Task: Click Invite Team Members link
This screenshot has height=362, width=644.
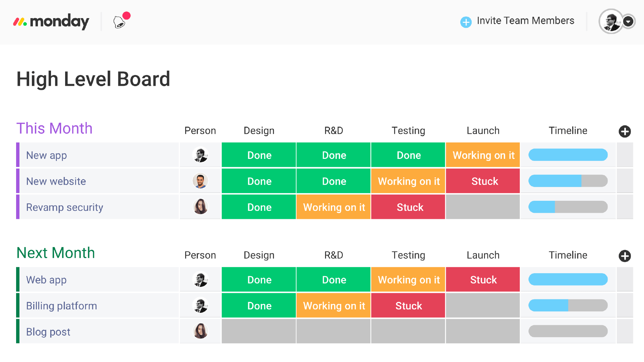Action: pos(525,21)
